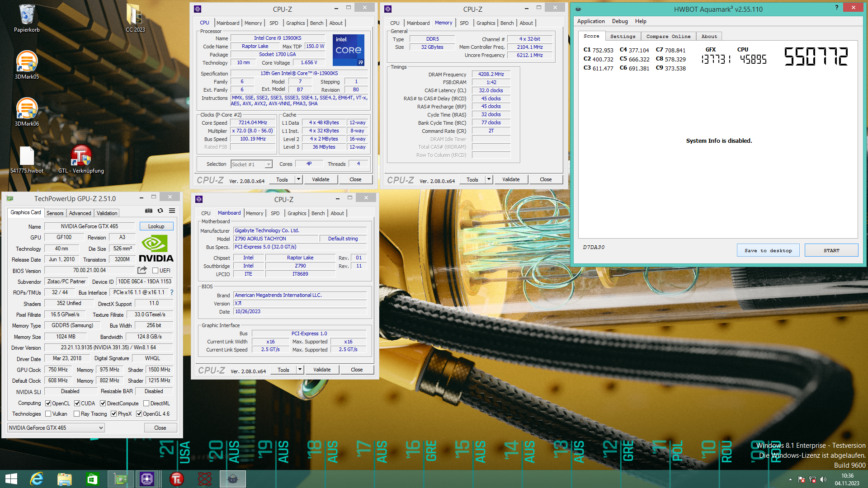Image resolution: width=868 pixels, height=488 pixels.
Task: Launch the 3DMark05 desktop shortcut
Action: (x=27, y=65)
